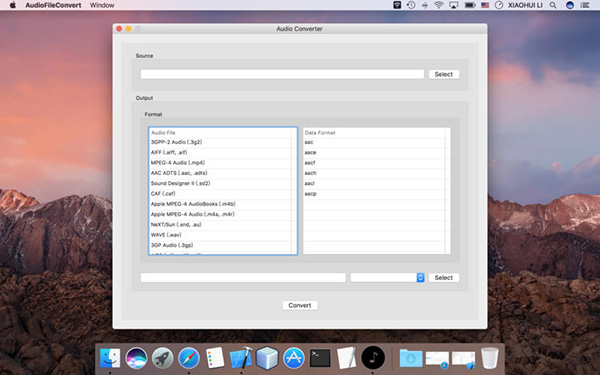Open the black music note app in dock
The width and height of the screenshot is (600, 375).
pos(373,358)
